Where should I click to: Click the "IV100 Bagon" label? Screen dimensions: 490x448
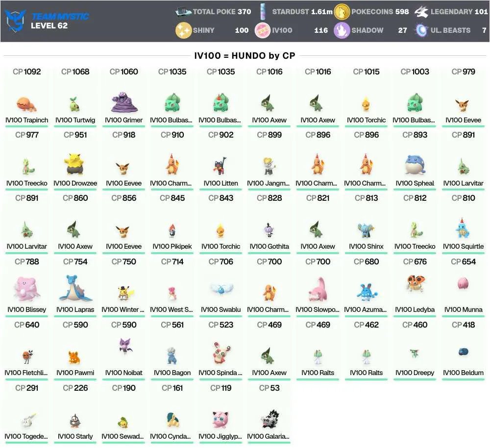click(172, 373)
